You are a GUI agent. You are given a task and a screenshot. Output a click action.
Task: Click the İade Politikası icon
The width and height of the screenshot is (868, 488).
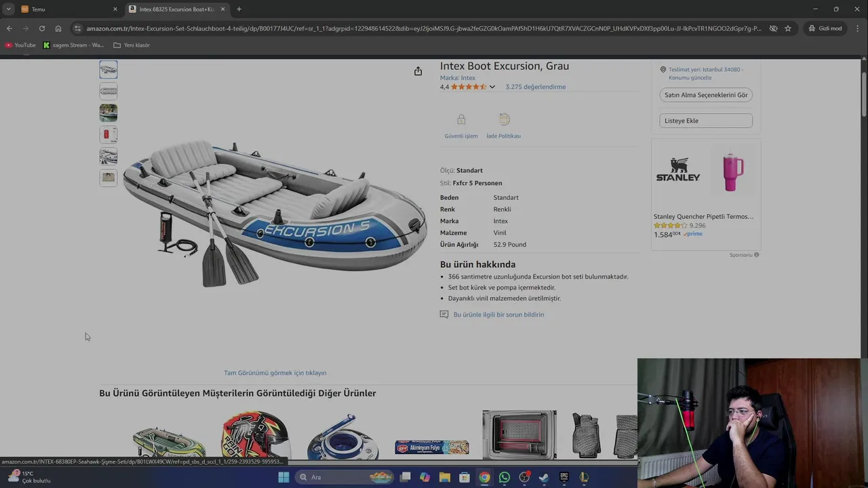coord(504,120)
